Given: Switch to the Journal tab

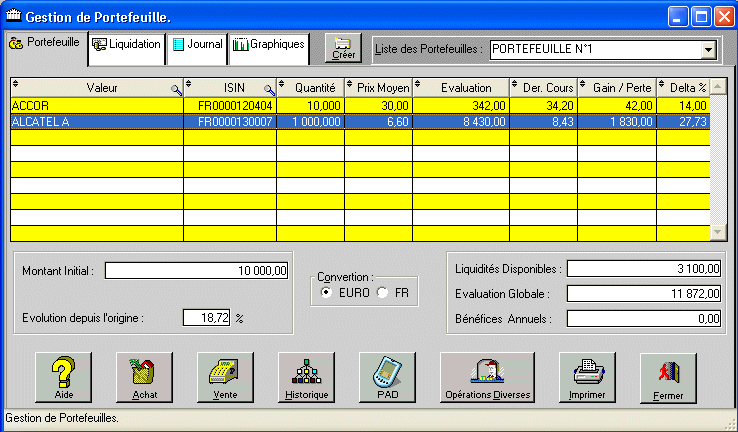Looking at the screenshot, I should click(x=196, y=45).
